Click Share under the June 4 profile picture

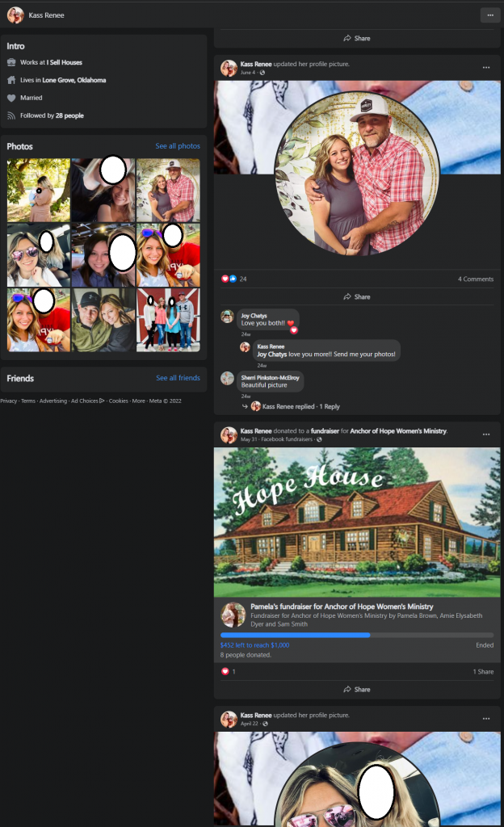357,297
